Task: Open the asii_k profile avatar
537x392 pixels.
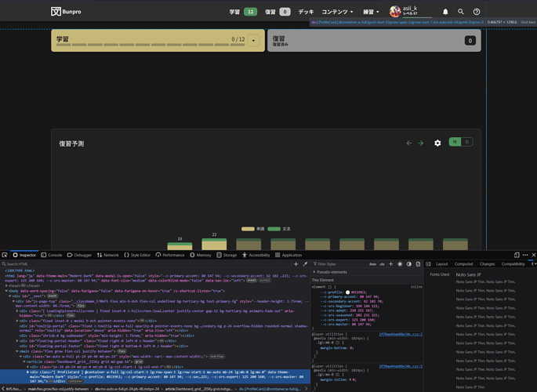Action: tap(395, 11)
